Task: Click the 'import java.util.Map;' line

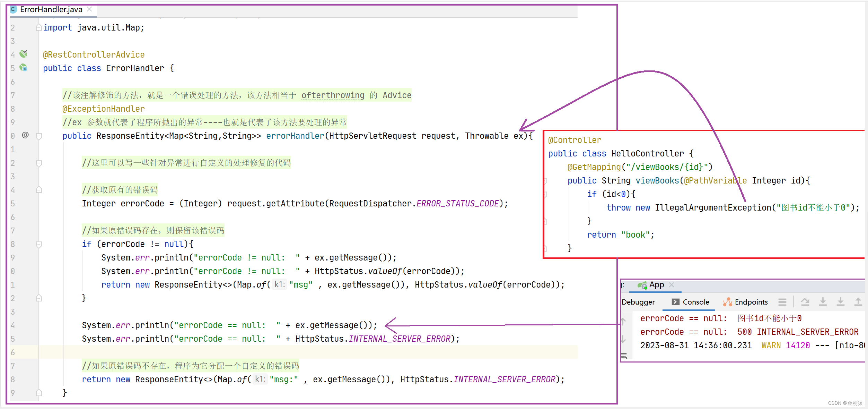Action: click(x=94, y=28)
